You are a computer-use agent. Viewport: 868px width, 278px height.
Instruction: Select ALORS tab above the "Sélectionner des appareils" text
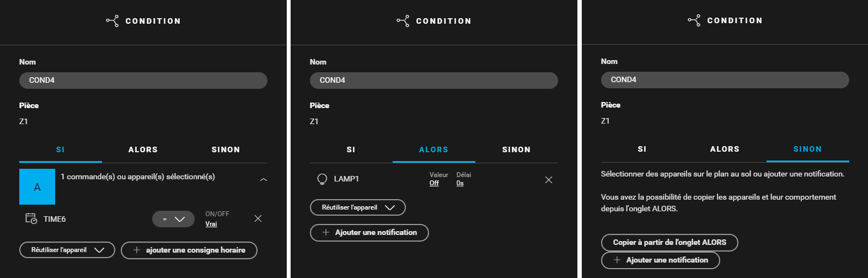click(x=725, y=149)
